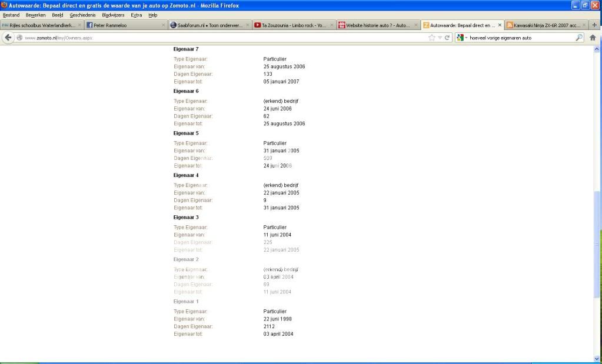
Task: Close the Autowaarde tab
Action: [x=500, y=25]
